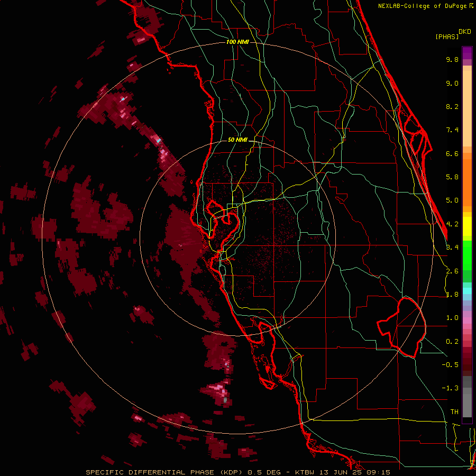Viewport: 476px width, 476px height.
Task: Select the 8.2 legend value
Action: click(x=452, y=106)
